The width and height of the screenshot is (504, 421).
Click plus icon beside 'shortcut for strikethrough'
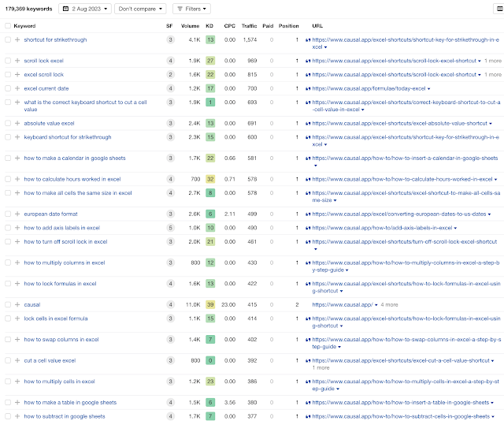[17, 39]
